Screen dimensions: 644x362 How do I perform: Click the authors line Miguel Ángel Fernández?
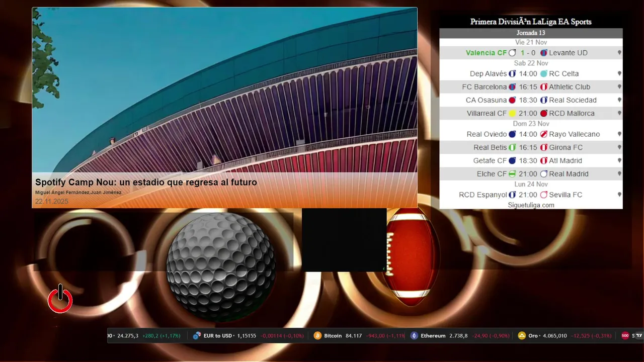[78, 193]
